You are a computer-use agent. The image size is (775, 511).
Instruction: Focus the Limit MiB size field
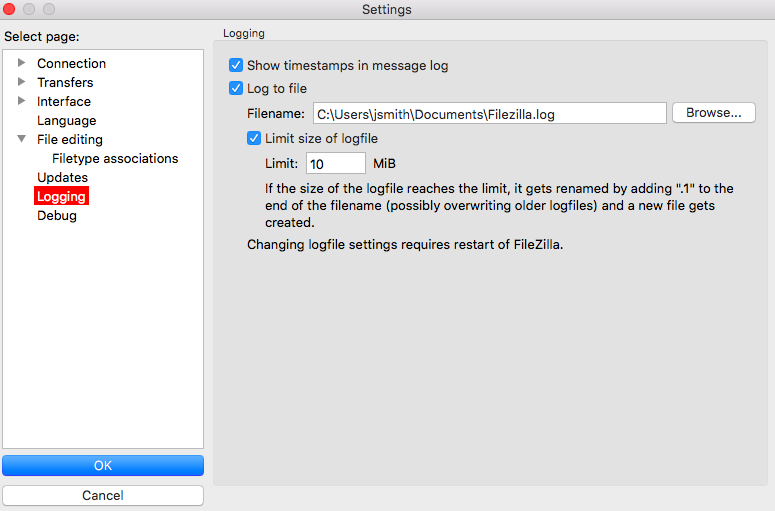point(336,164)
